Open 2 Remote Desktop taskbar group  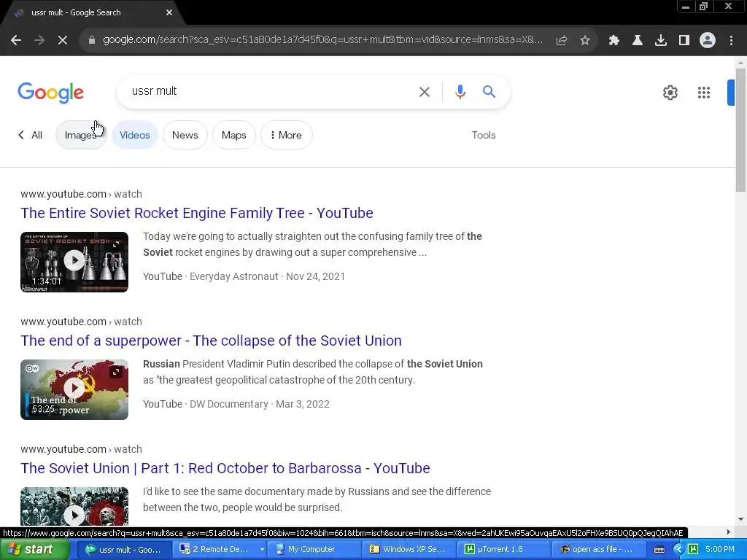219,550
